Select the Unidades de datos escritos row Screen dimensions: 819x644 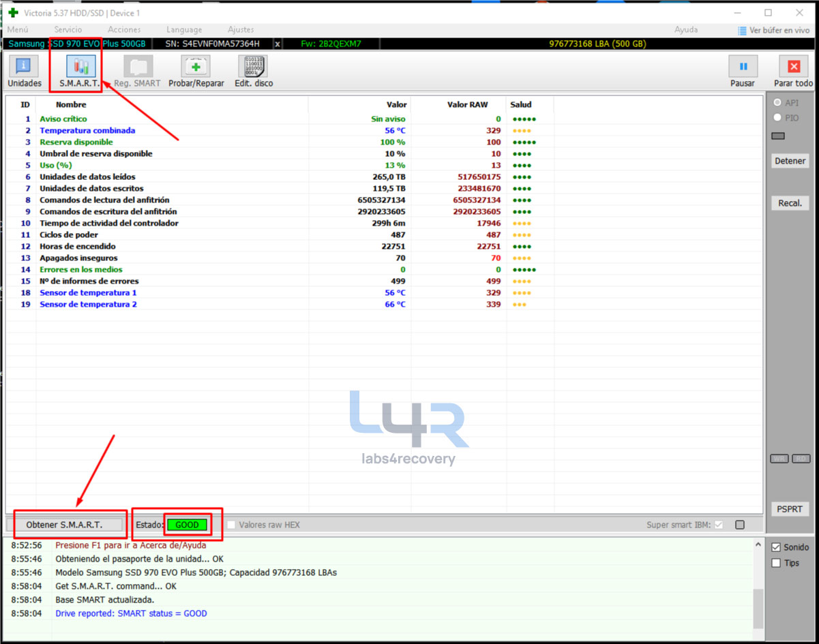tap(385, 189)
